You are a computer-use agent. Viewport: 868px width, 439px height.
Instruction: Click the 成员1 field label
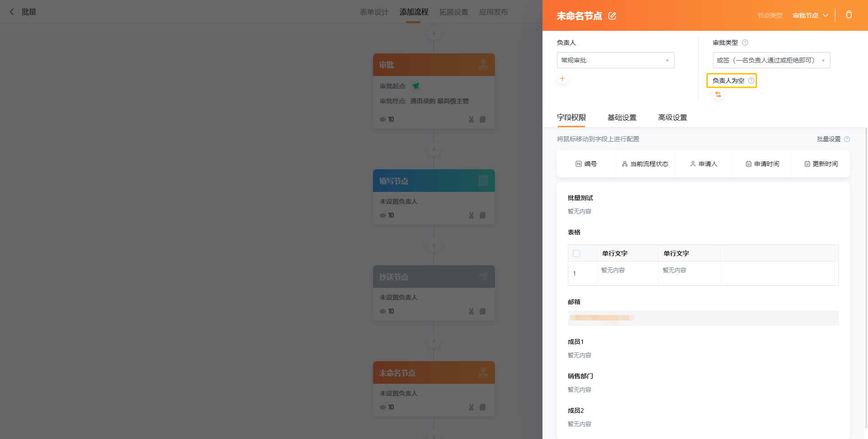pyautogui.click(x=576, y=342)
